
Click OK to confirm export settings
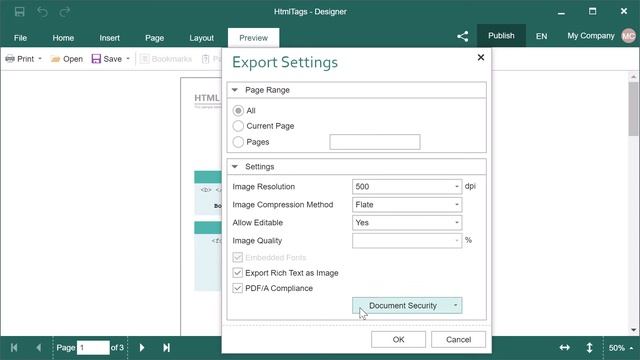click(x=398, y=340)
